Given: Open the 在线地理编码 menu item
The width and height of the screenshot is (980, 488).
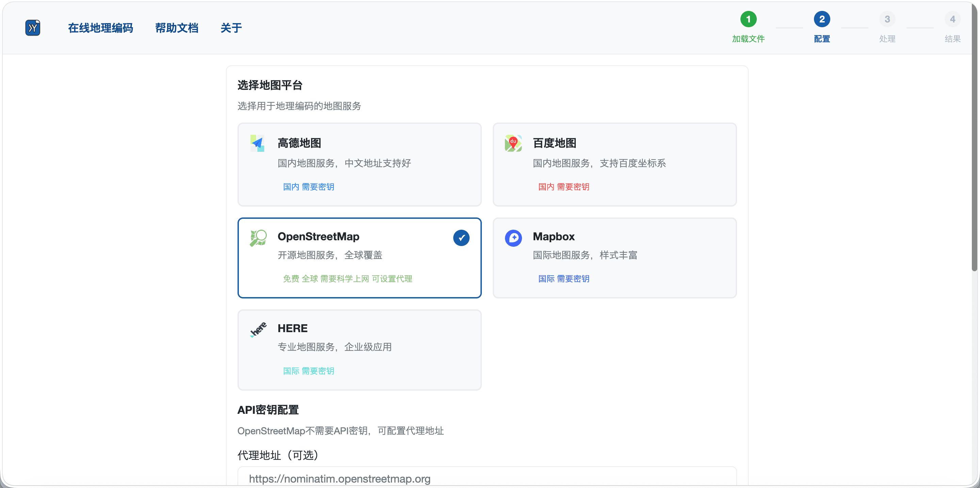Looking at the screenshot, I should click(x=100, y=28).
